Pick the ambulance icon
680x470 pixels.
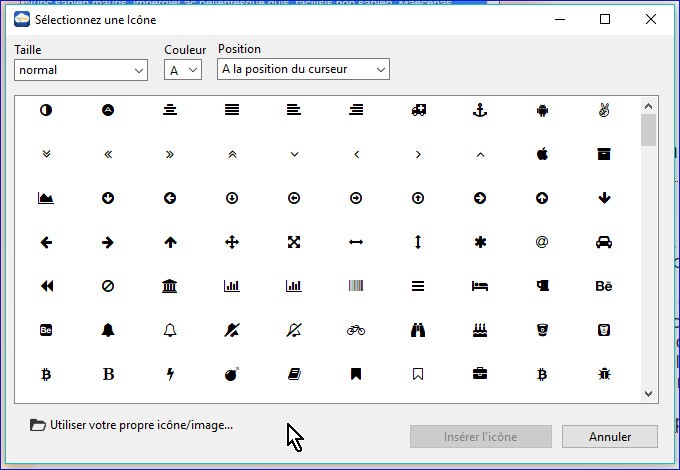(x=418, y=110)
